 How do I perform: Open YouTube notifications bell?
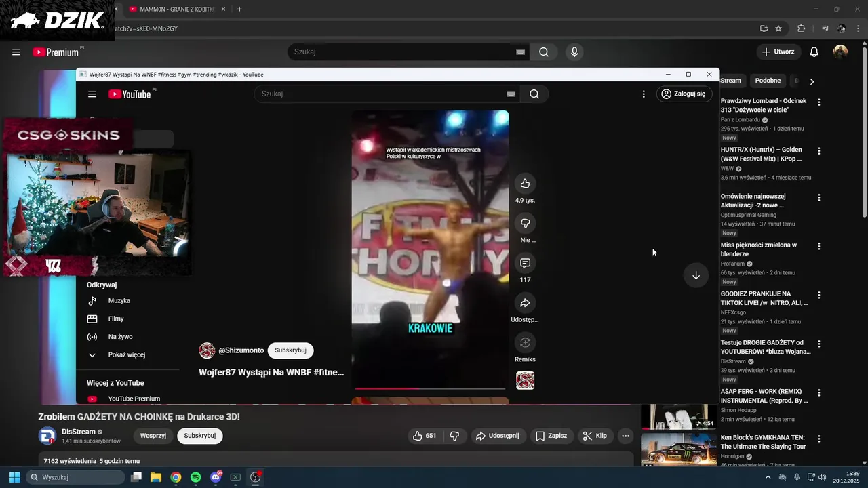pyautogui.click(x=814, y=52)
